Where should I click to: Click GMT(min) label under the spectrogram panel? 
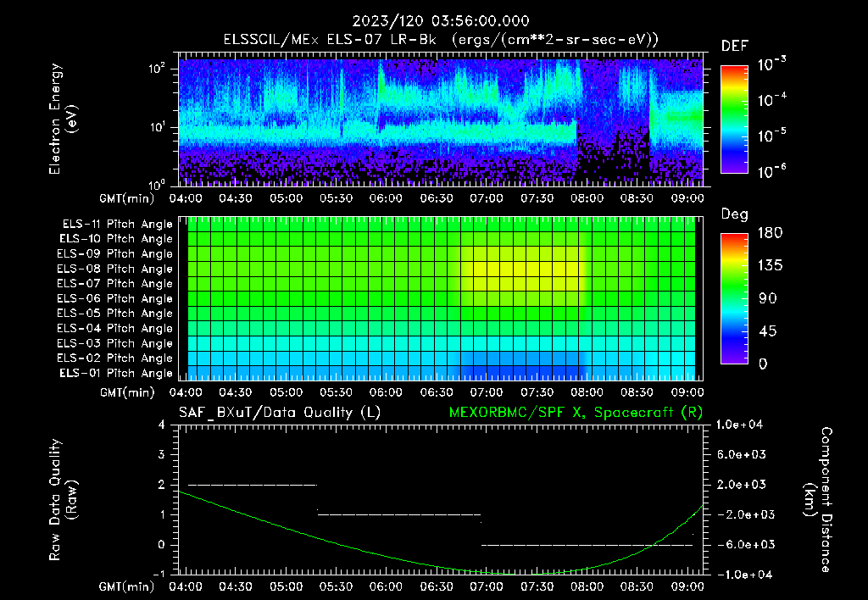pyautogui.click(x=127, y=198)
